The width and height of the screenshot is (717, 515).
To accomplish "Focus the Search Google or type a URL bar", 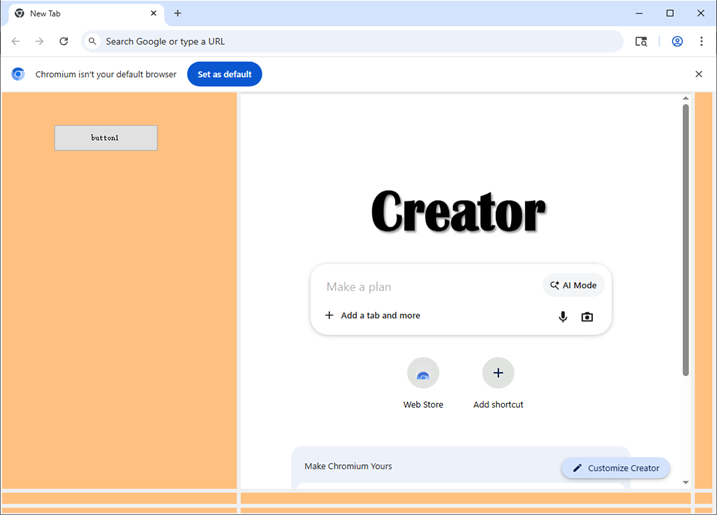I will click(x=353, y=42).
